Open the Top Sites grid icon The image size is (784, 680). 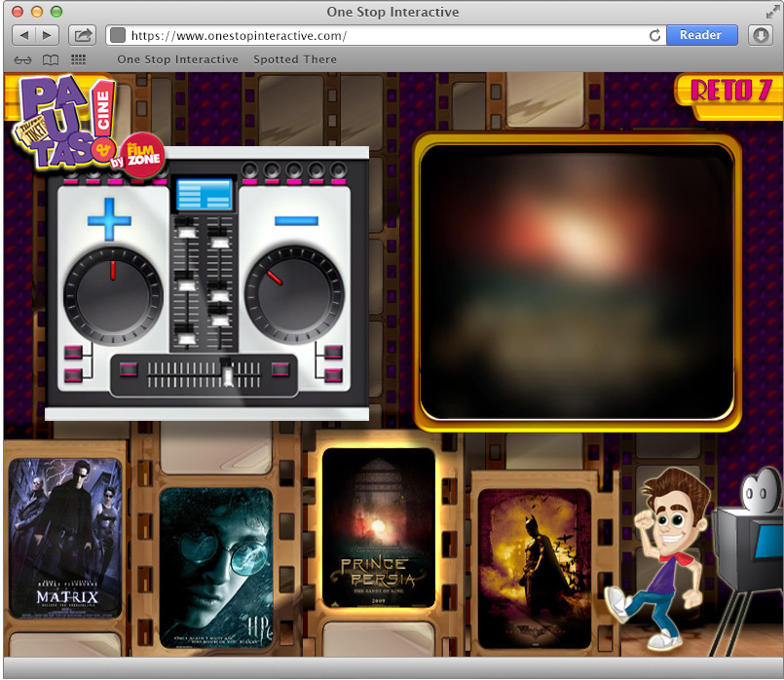click(79, 60)
